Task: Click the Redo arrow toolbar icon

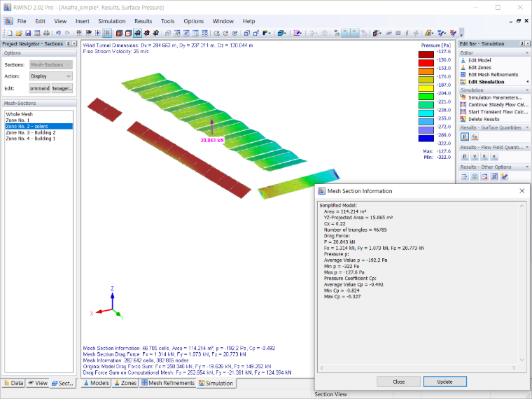Action: coord(67,33)
